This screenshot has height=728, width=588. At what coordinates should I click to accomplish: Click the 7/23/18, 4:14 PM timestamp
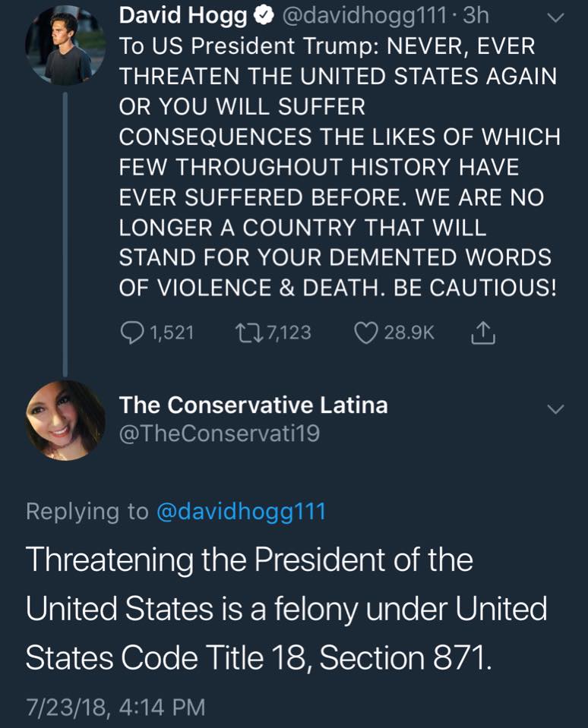click(x=115, y=708)
